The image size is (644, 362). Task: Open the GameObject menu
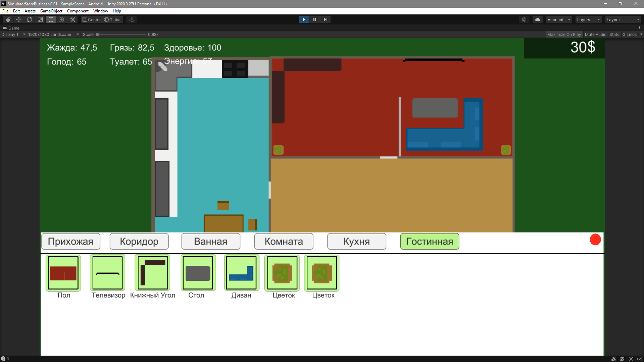tap(51, 11)
